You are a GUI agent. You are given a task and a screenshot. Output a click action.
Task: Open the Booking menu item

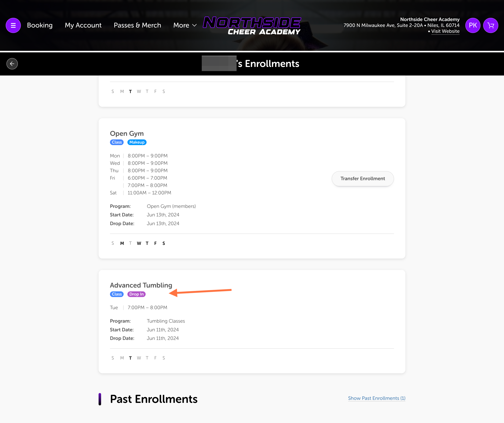coord(40,25)
